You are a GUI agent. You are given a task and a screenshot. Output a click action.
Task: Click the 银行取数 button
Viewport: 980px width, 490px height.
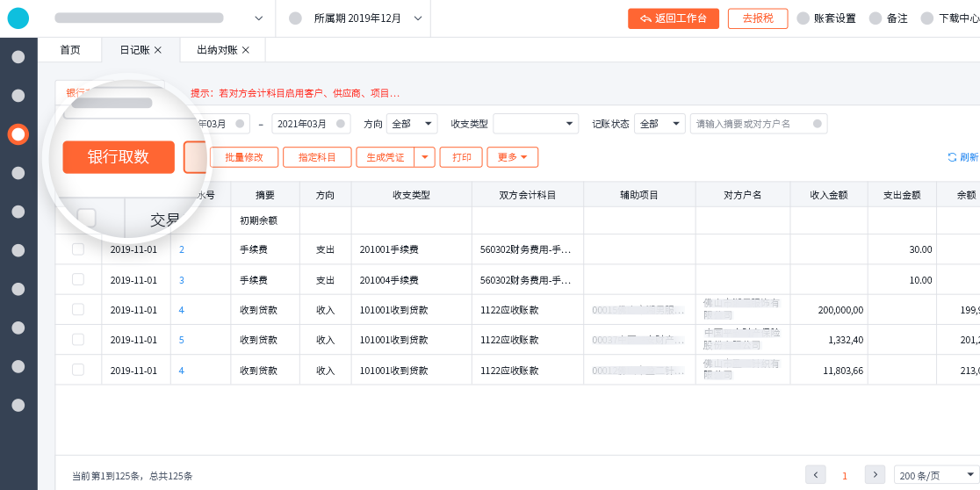[x=119, y=157]
